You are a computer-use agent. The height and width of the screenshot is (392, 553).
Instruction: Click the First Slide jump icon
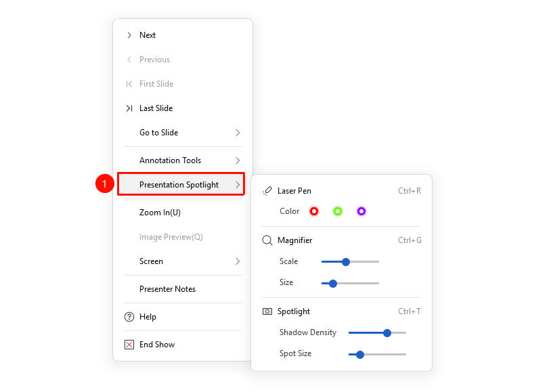pyautogui.click(x=129, y=84)
